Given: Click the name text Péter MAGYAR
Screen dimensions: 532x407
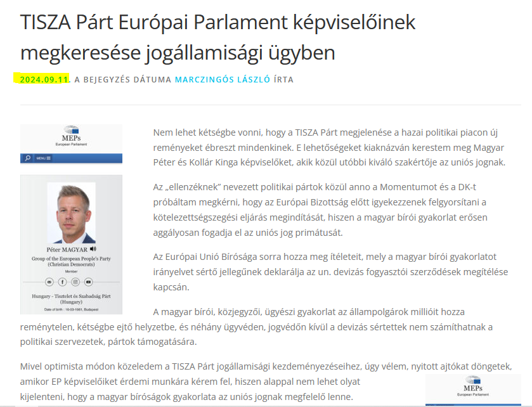Looking at the screenshot, I should coord(67,250).
